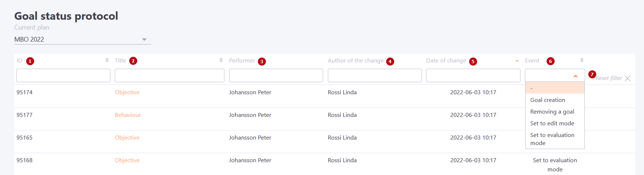Focus the Performer filter input field
Image resolution: width=644 pixels, height=175 pixels.
[276, 76]
